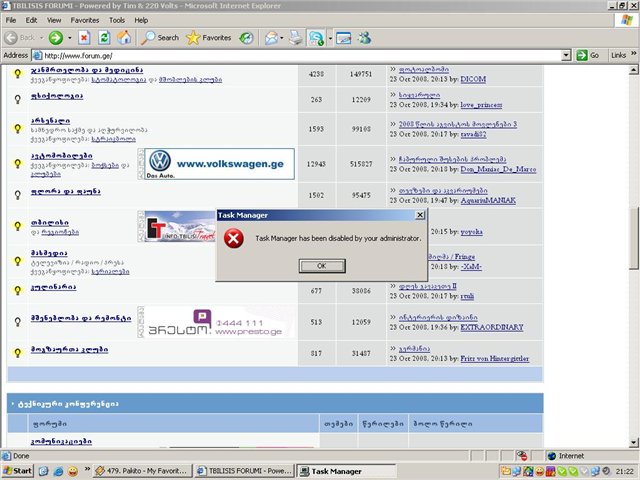This screenshot has height=480, width=640.
Task: Open the love_princess user link
Action: pos(481,105)
